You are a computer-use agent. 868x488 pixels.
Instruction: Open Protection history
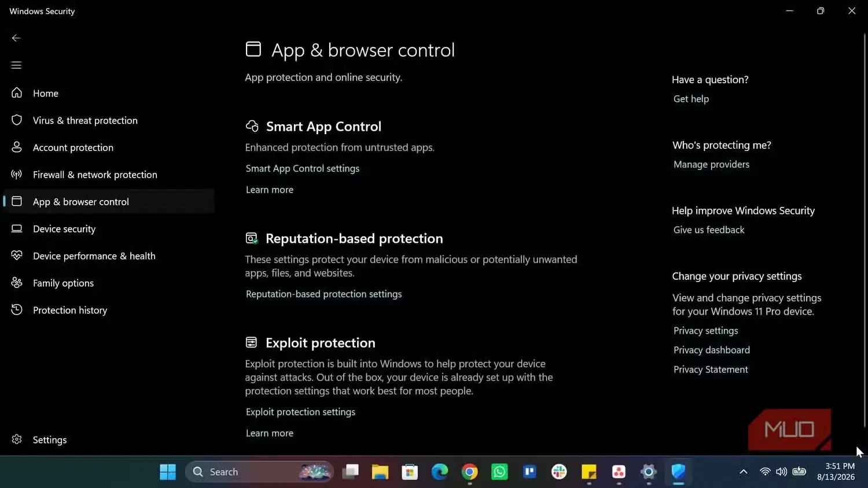[x=70, y=310]
